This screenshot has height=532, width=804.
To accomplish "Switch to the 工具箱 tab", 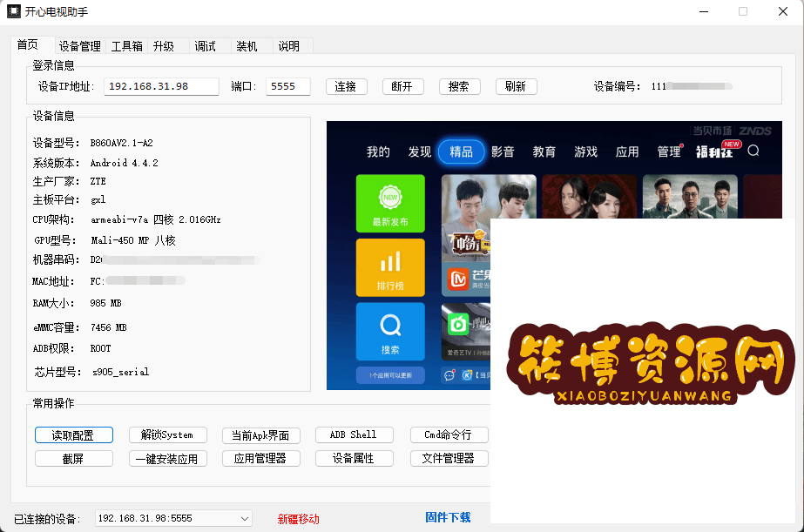I will click(126, 46).
